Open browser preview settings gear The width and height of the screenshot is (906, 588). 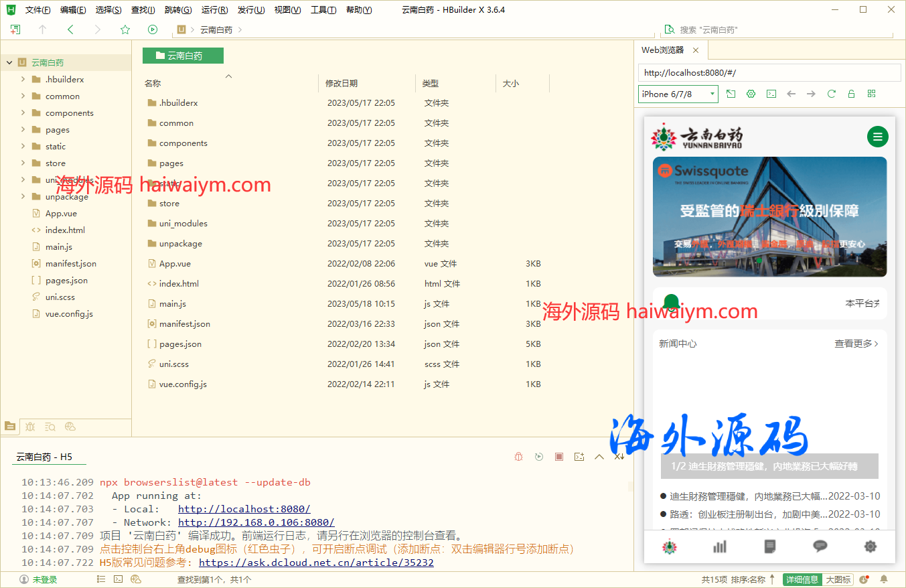point(751,94)
